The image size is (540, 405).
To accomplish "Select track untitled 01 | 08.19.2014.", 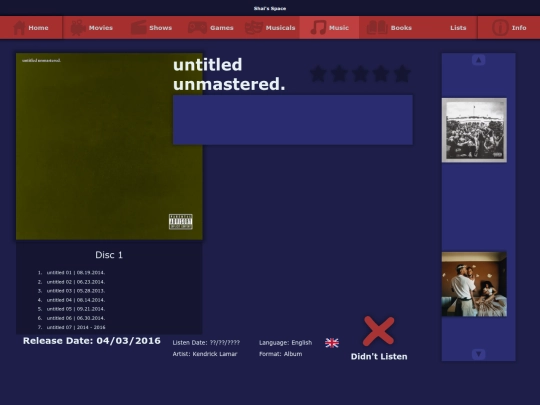I will click(76, 272).
